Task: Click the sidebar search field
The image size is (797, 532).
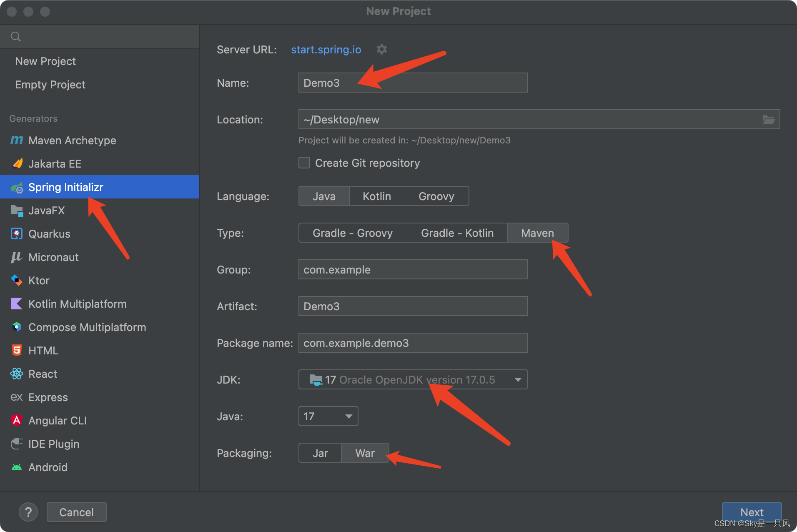Action: tap(100, 37)
